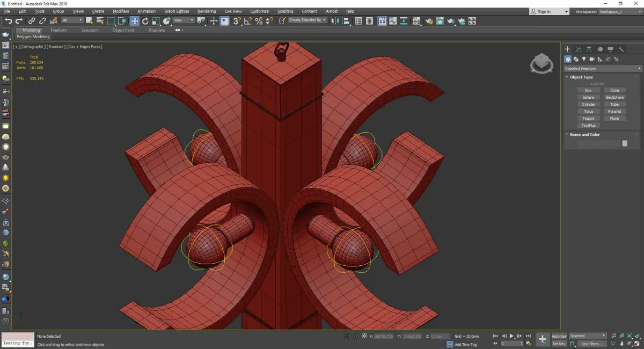Image resolution: width=644 pixels, height=349 pixels.
Task: Click the GeoSphere primitive button
Action: [614, 97]
